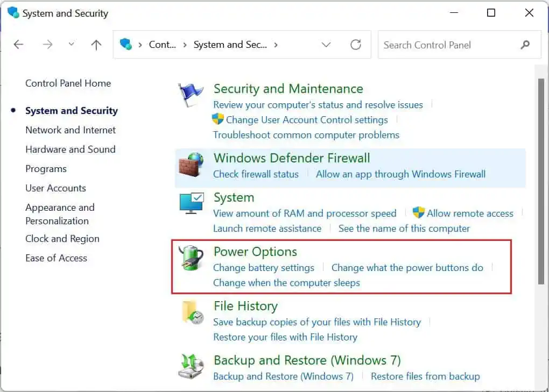Click the System and Security title bar icon
Image resolution: width=549 pixels, height=392 pixels.
tap(13, 12)
